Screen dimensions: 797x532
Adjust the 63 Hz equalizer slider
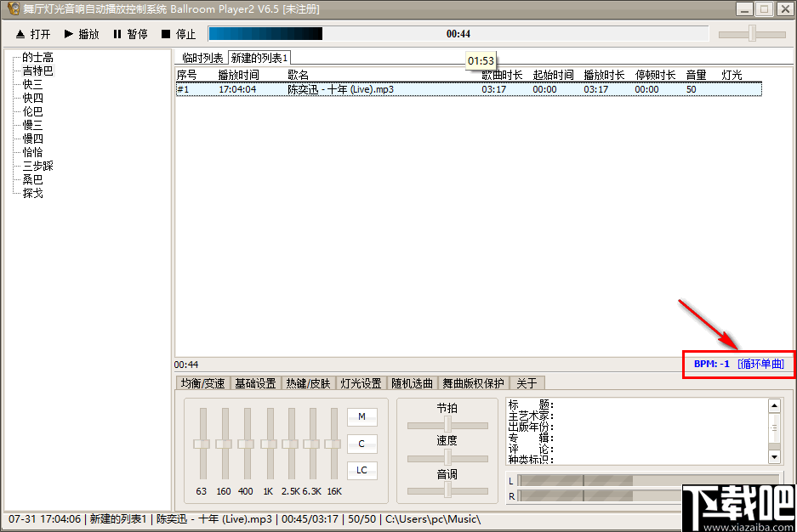click(x=202, y=444)
